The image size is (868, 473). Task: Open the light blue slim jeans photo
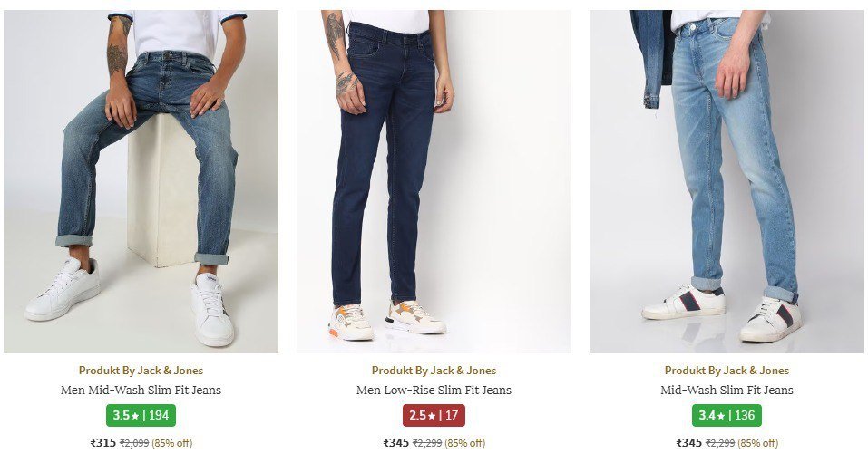pyautogui.click(x=727, y=181)
